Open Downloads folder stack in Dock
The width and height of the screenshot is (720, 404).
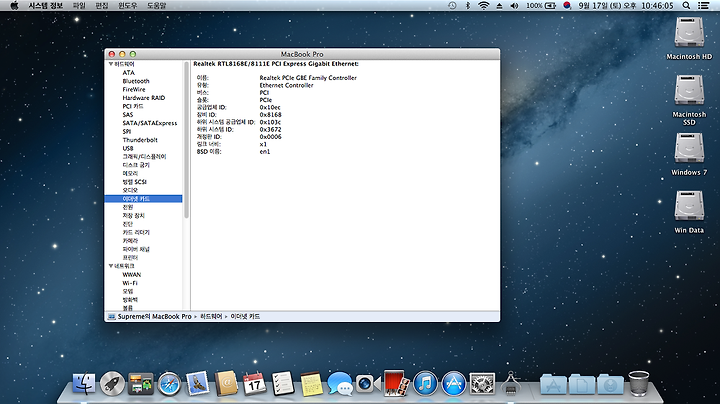click(x=610, y=385)
